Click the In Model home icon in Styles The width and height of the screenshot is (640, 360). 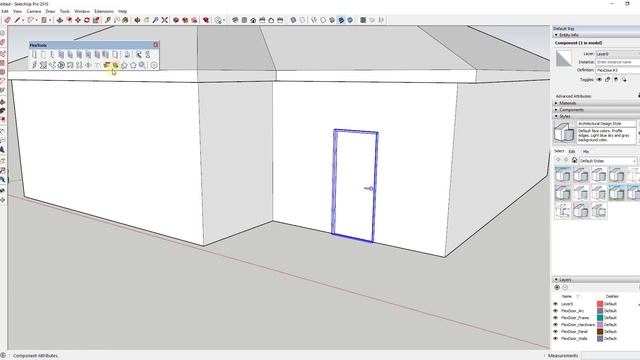coord(574,160)
